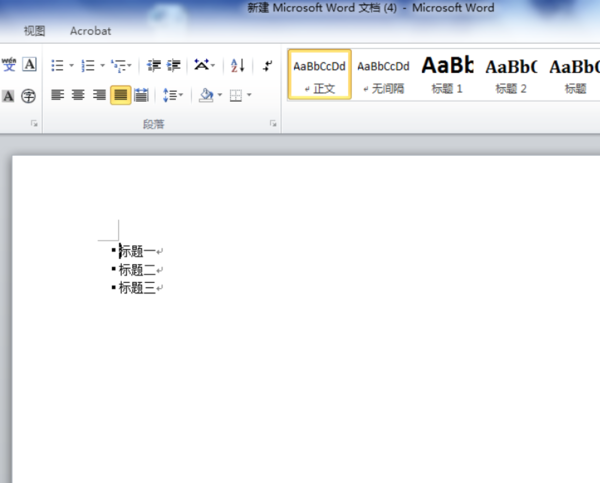The image size is (600, 483).
Task: Align text left
Action: [57, 95]
